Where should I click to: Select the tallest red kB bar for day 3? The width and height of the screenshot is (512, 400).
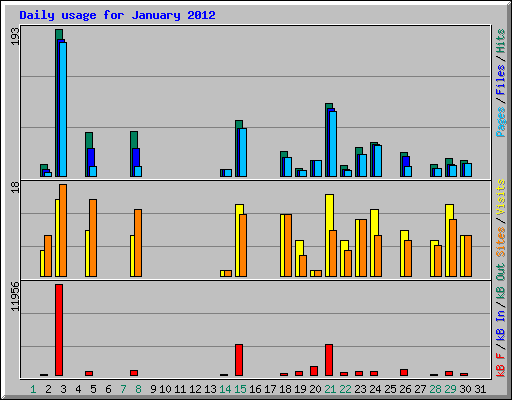(x=59, y=330)
